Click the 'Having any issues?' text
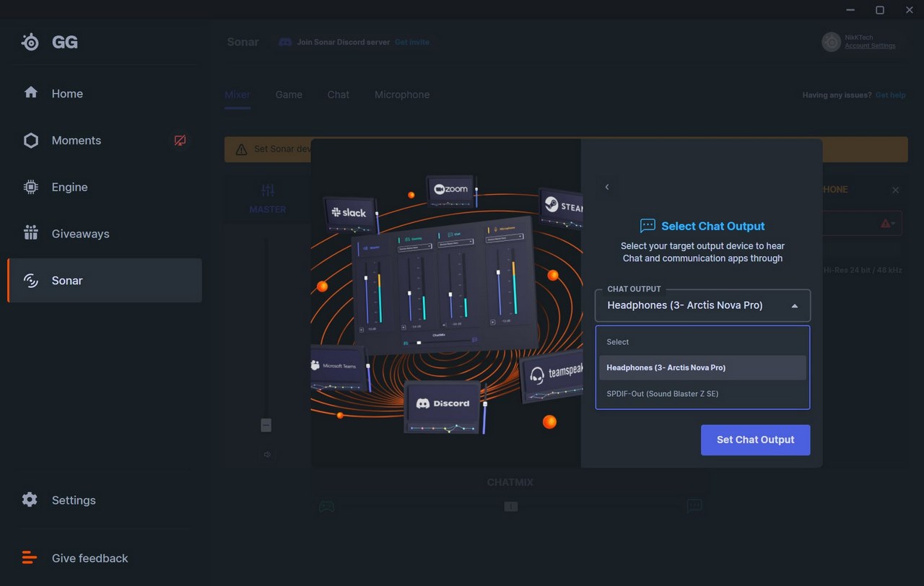This screenshot has width=924, height=586. (x=837, y=95)
